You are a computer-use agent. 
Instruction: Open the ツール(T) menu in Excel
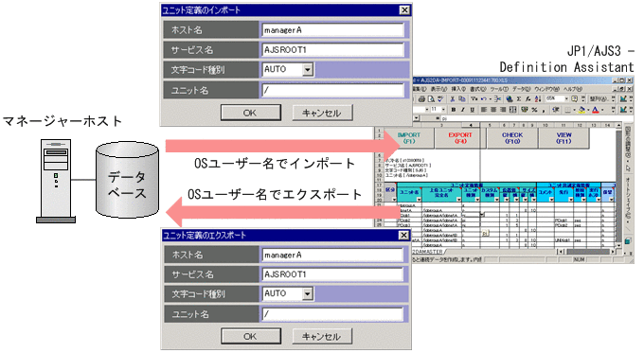(499, 89)
